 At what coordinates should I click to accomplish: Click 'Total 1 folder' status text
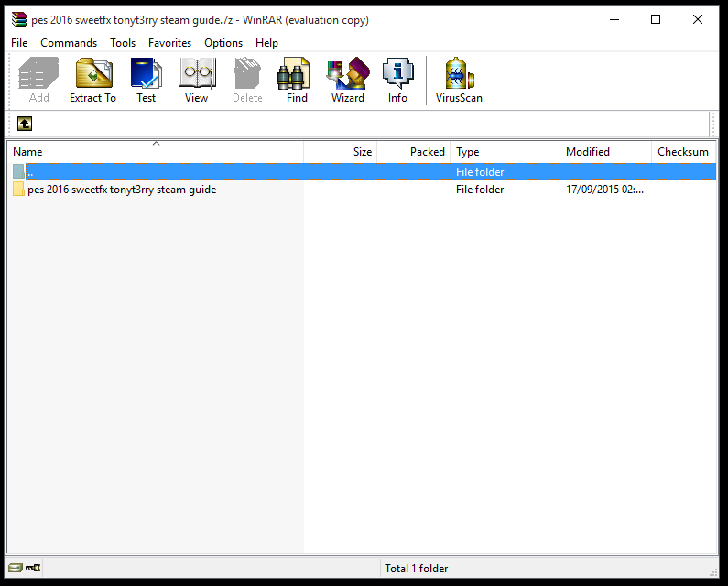tap(416, 569)
